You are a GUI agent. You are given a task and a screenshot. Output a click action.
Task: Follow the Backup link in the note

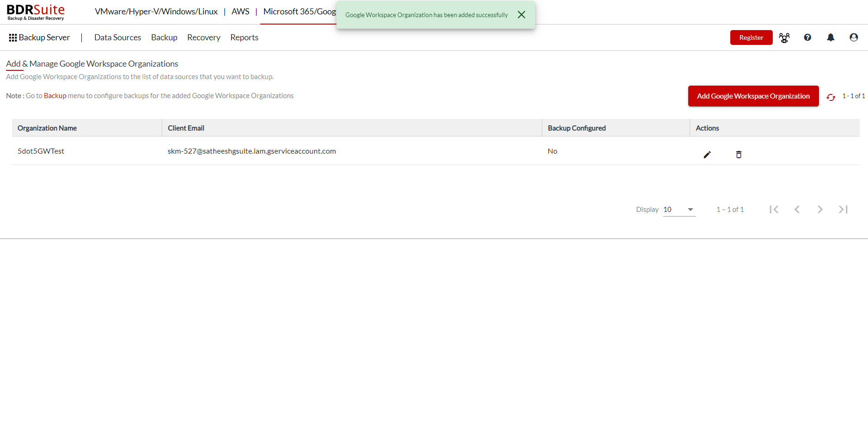[x=55, y=96]
